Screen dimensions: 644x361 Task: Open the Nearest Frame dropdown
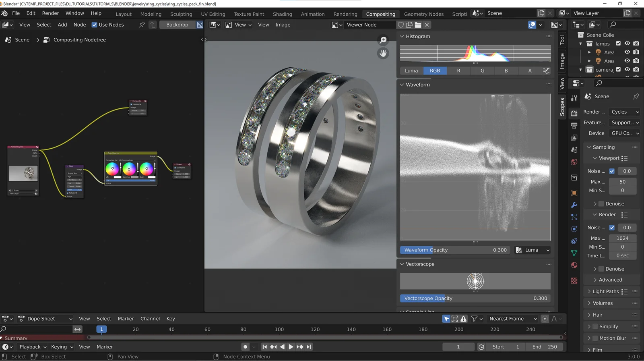point(513,319)
